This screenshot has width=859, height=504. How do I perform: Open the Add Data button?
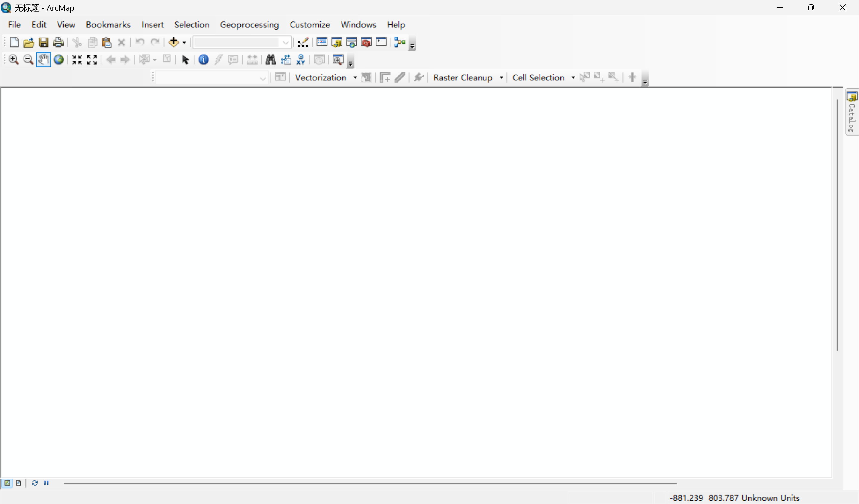pos(174,42)
